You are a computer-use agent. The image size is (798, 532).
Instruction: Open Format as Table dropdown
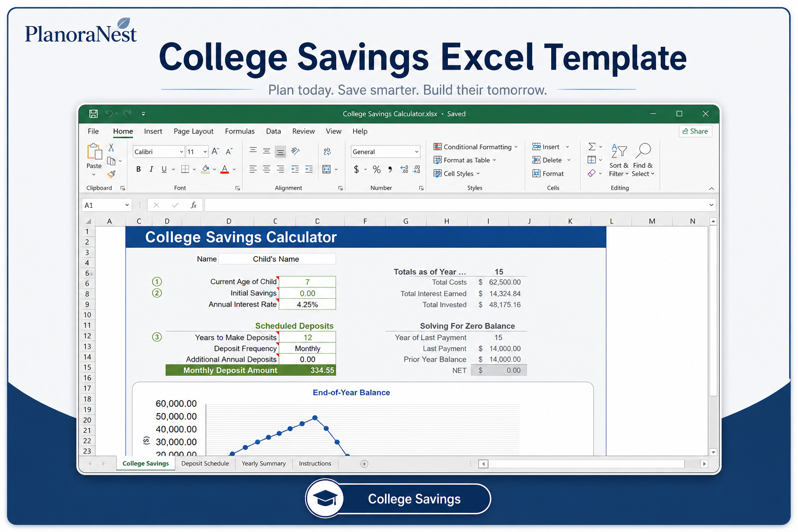[x=465, y=160]
